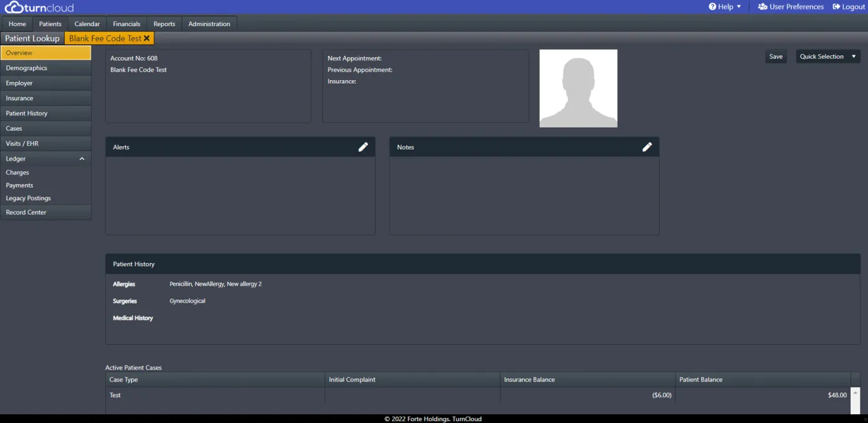Click the Help question mark icon
The height and width of the screenshot is (423, 868).
click(712, 7)
